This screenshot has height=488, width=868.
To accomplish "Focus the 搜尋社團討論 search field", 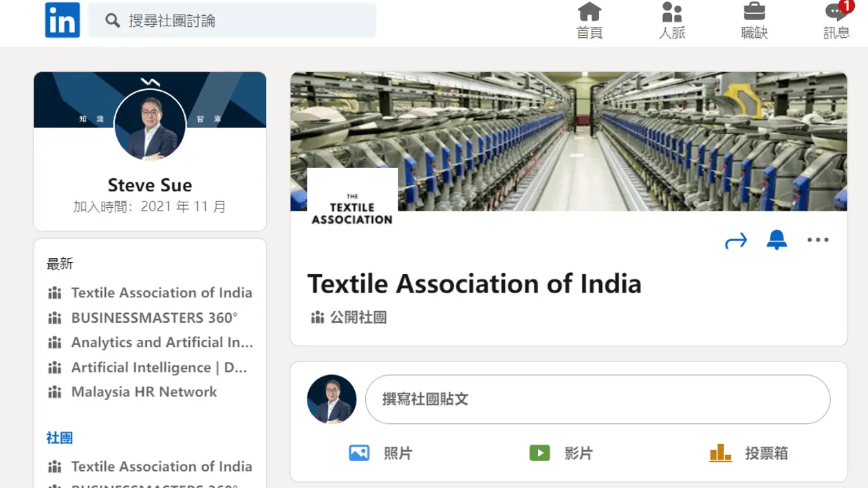I will coord(232,21).
